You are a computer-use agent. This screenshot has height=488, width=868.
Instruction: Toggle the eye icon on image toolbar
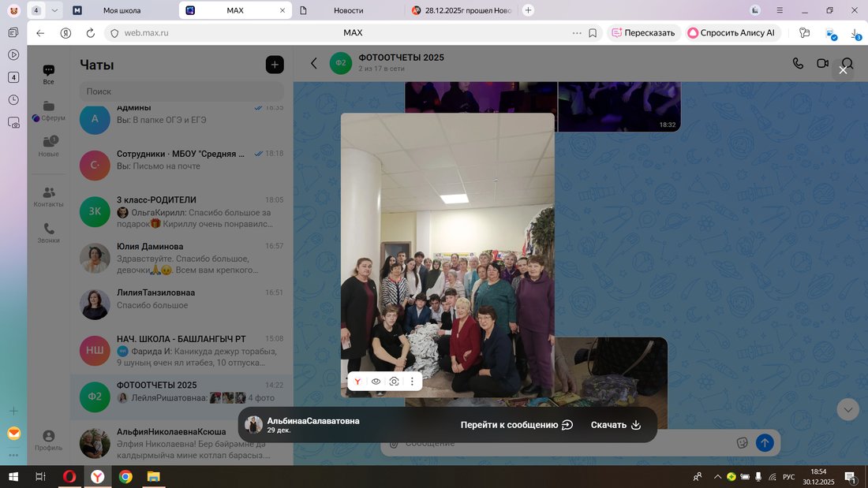[376, 382]
